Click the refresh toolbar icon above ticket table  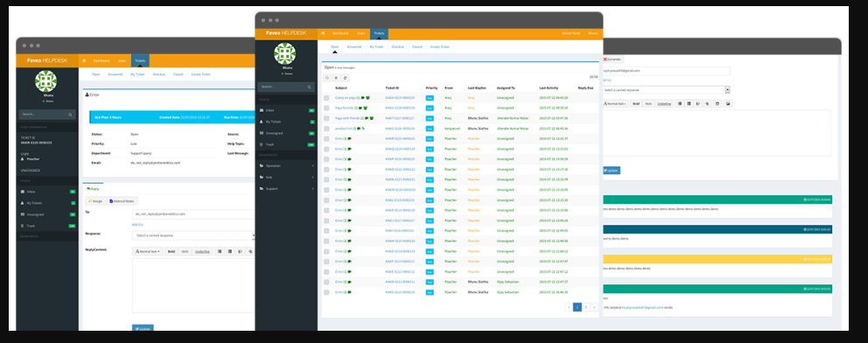pyautogui.click(x=346, y=78)
